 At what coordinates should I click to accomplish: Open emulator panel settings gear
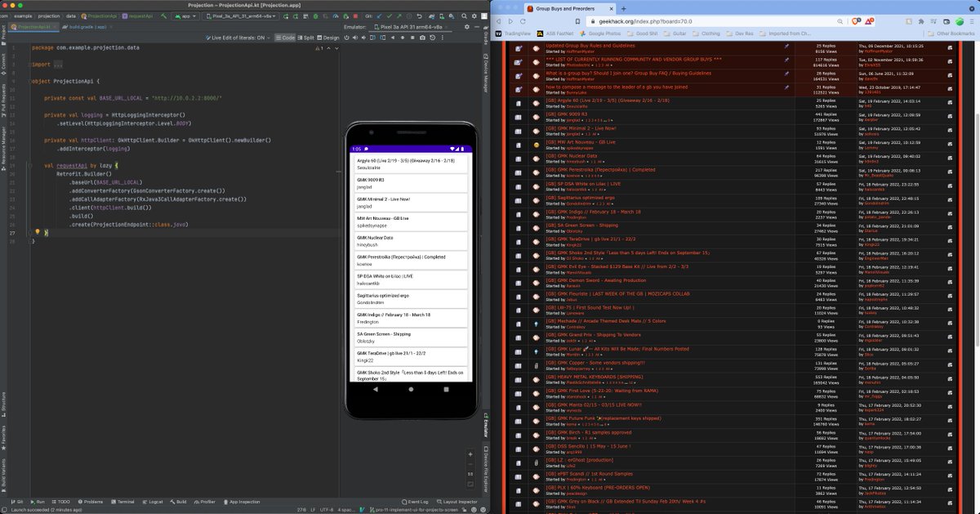(x=467, y=27)
